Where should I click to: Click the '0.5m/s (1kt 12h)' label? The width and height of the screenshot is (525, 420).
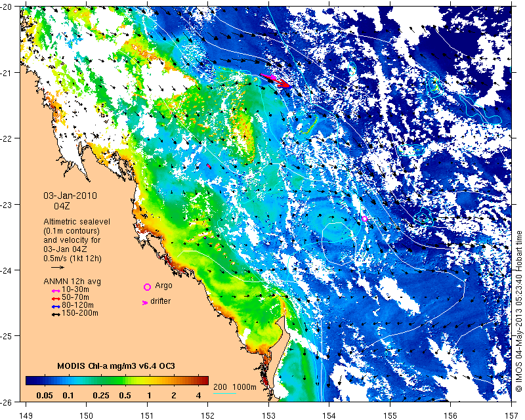(73, 259)
